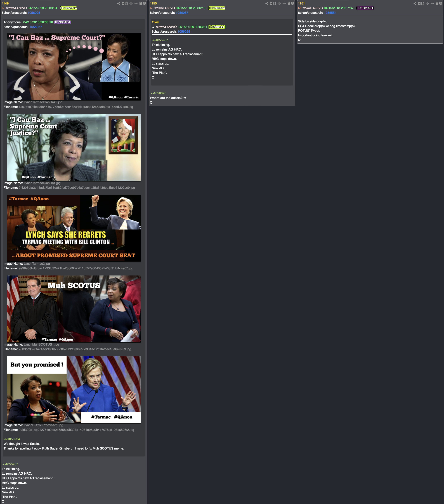Click the >>1056025 reference in post 1150
This screenshot has height=504, width=444.
(x=158, y=93)
